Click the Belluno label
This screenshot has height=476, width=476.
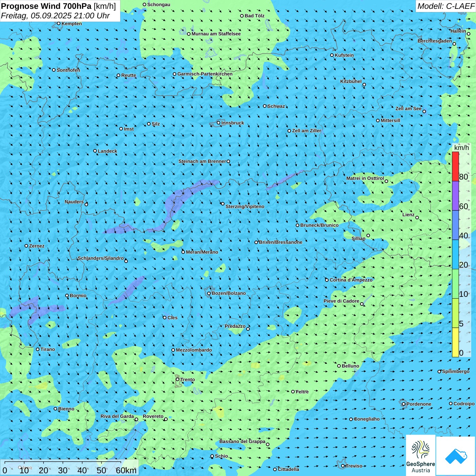pyautogui.click(x=350, y=366)
